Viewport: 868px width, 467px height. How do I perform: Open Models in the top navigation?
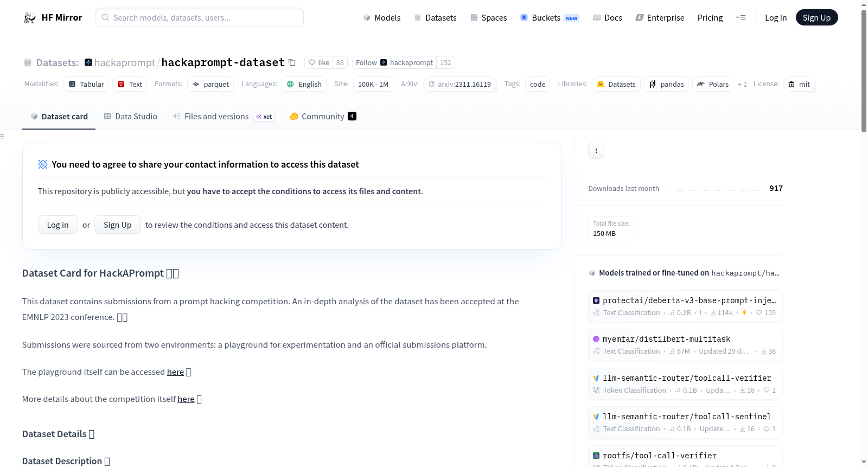pyautogui.click(x=382, y=17)
